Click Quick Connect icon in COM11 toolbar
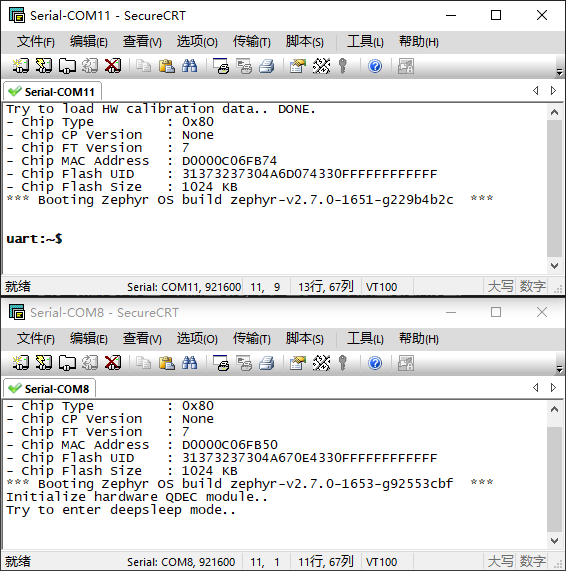Screen dimensions: 566x571 click(x=44, y=66)
